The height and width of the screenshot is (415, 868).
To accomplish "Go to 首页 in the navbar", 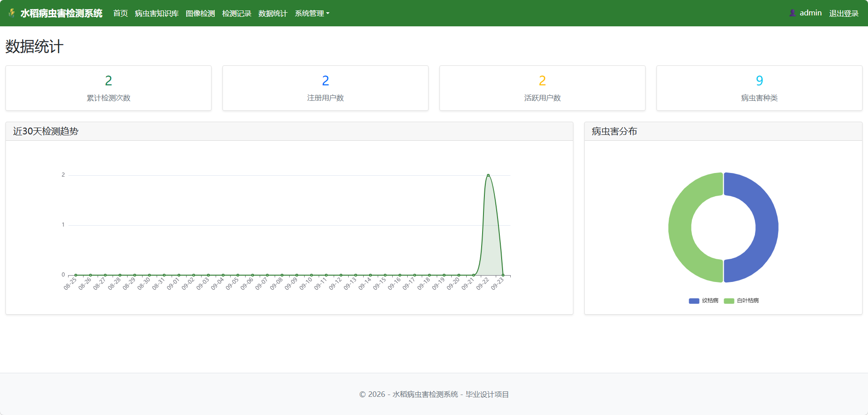I will click(x=120, y=13).
